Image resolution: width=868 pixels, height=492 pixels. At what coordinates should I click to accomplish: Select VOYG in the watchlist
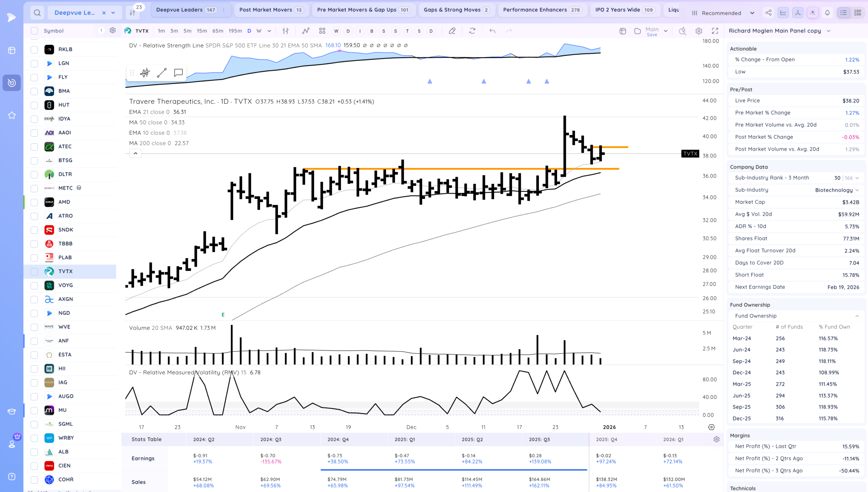pyautogui.click(x=65, y=285)
